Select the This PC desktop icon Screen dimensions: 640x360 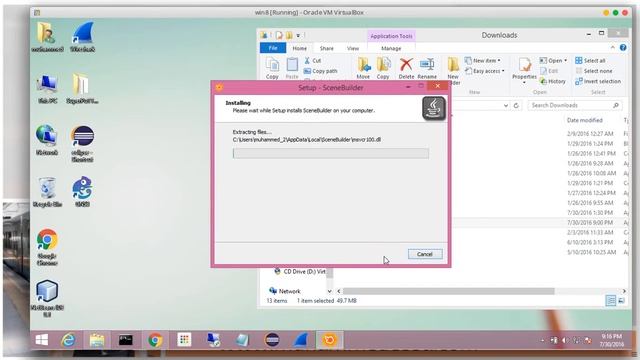tap(47, 89)
